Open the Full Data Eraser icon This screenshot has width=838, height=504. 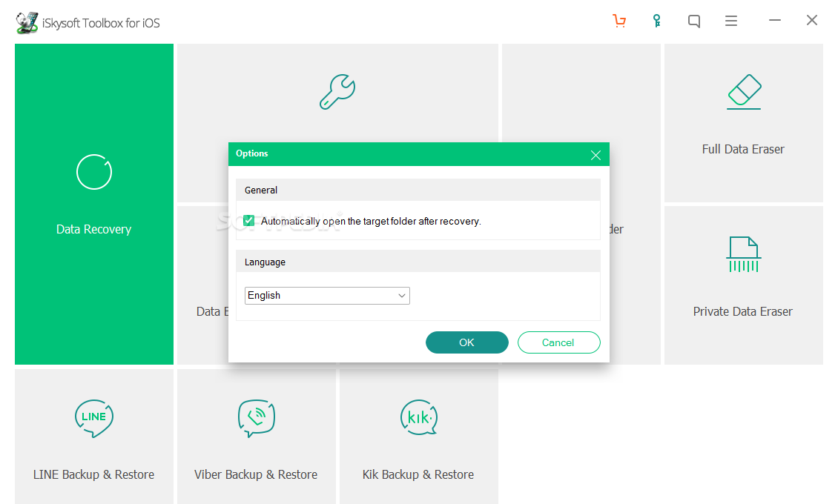tap(744, 92)
